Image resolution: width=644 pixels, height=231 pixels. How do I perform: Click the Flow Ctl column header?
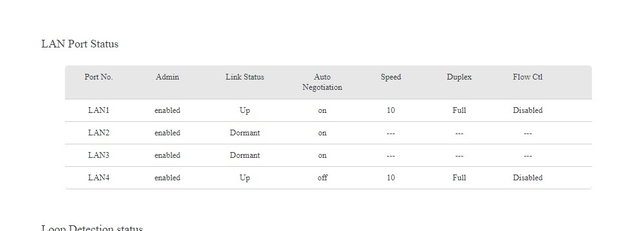(x=528, y=77)
